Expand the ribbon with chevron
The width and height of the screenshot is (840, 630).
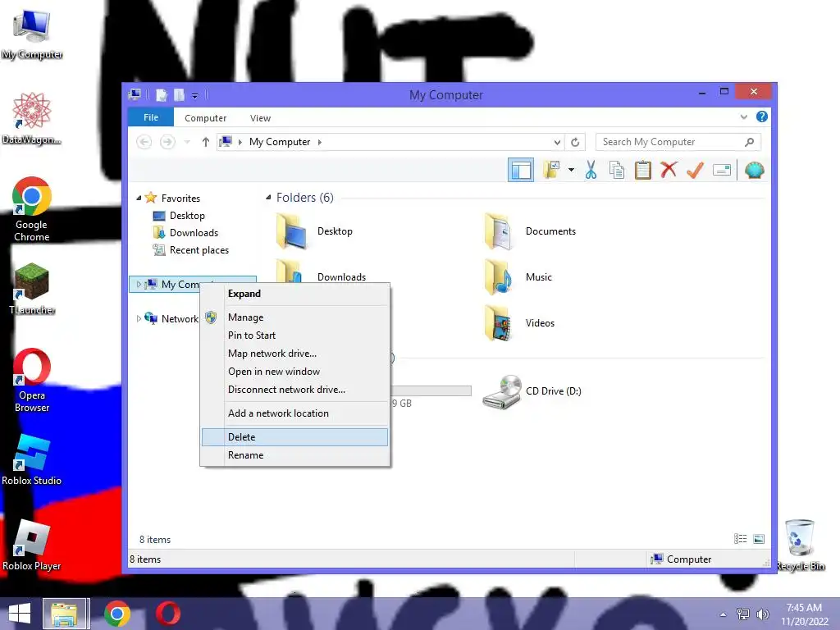click(743, 116)
